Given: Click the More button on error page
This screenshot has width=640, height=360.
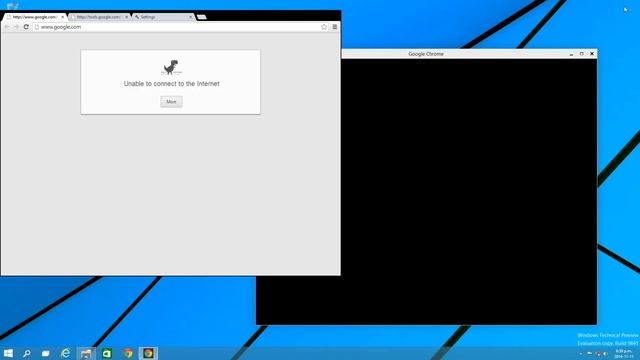Looking at the screenshot, I should pos(171,102).
